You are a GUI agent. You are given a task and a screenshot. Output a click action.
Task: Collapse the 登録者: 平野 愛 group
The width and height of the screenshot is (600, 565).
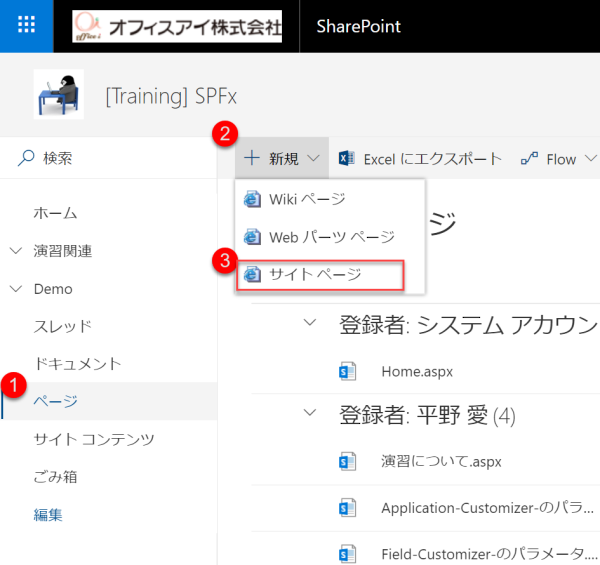tap(311, 414)
